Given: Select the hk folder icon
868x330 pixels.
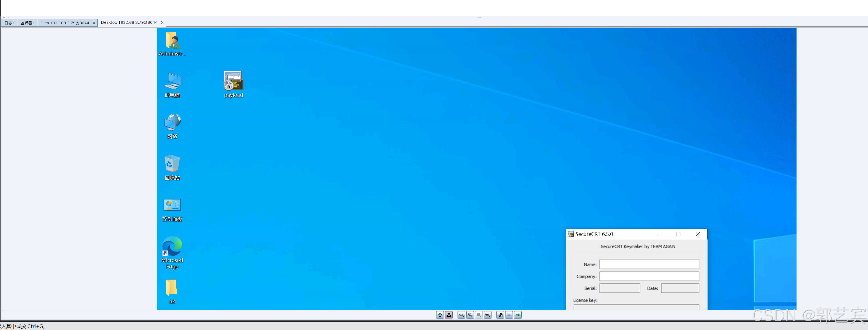Looking at the screenshot, I should (172, 292).
